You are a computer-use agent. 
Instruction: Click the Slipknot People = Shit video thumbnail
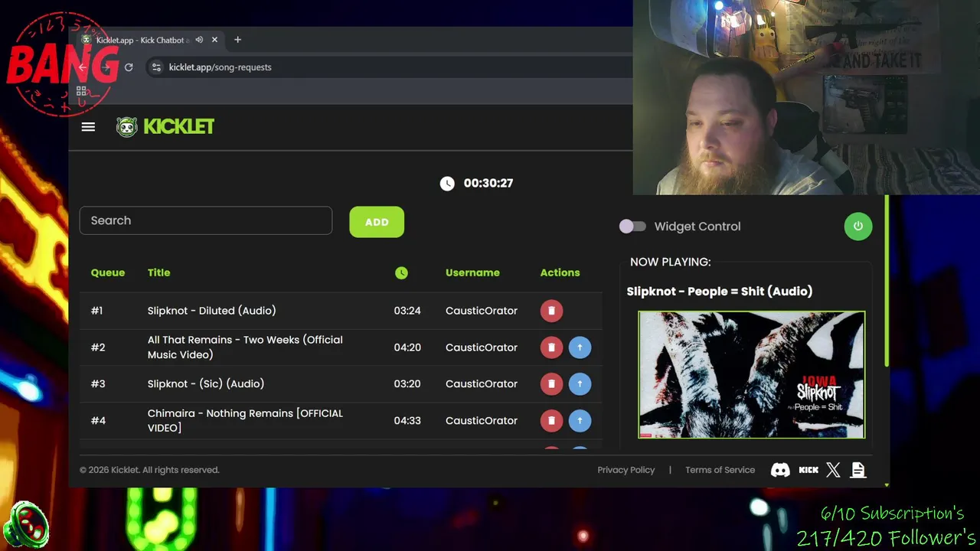(x=752, y=374)
